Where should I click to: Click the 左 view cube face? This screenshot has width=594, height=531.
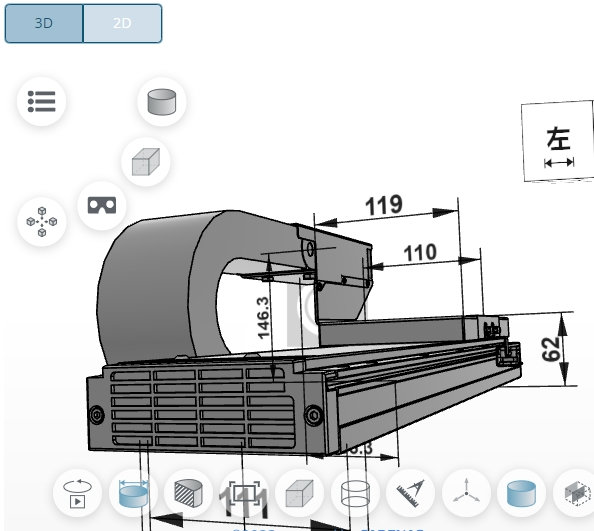pyautogui.click(x=558, y=142)
